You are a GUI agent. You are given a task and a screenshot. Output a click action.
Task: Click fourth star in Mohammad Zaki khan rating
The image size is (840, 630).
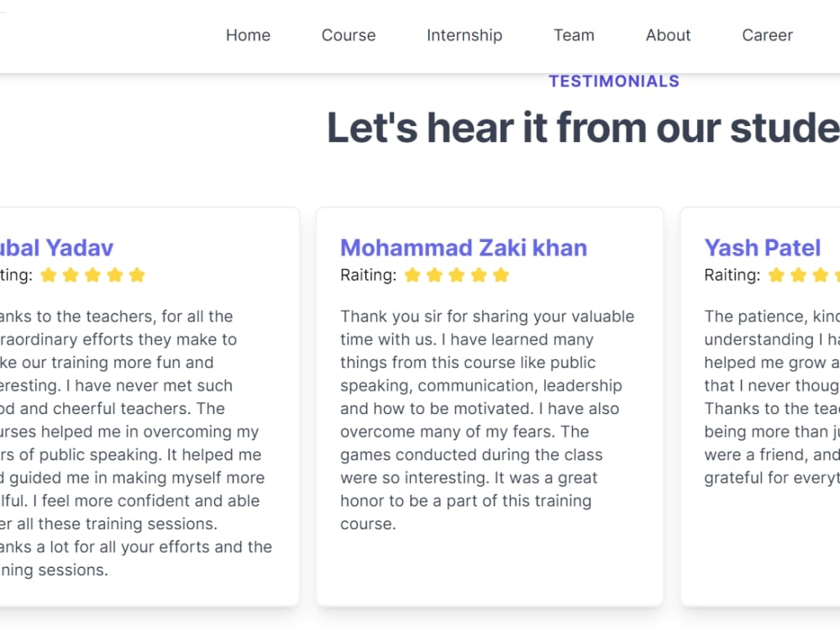[479, 275]
